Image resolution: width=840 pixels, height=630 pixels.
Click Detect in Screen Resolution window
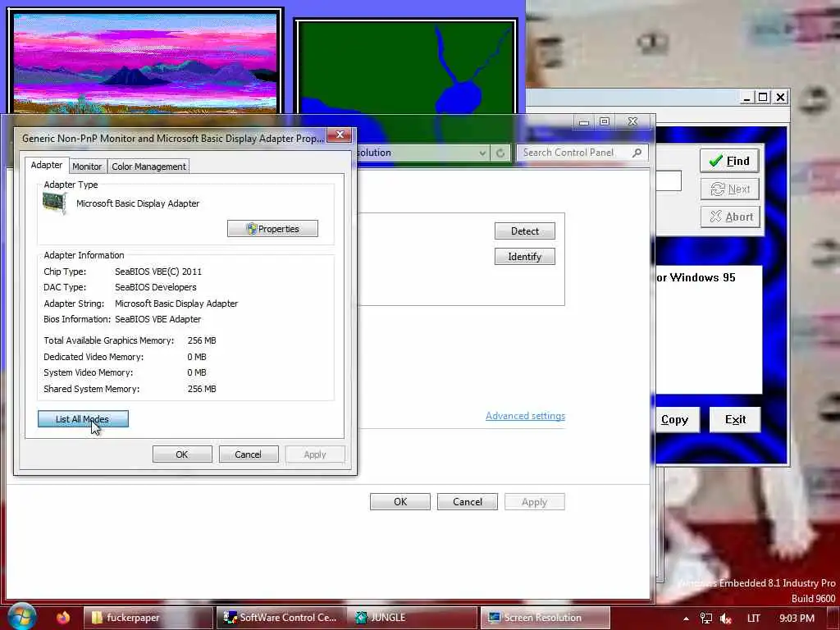[524, 231]
